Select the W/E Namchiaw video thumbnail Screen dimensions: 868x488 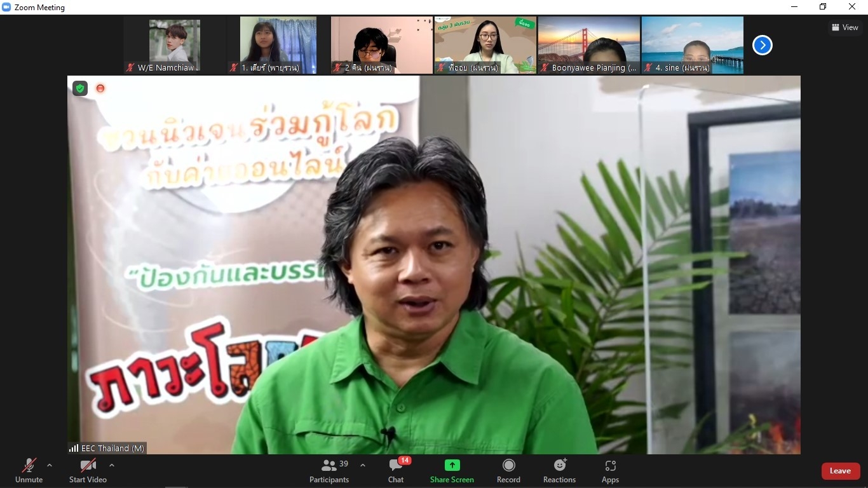[175, 44]
